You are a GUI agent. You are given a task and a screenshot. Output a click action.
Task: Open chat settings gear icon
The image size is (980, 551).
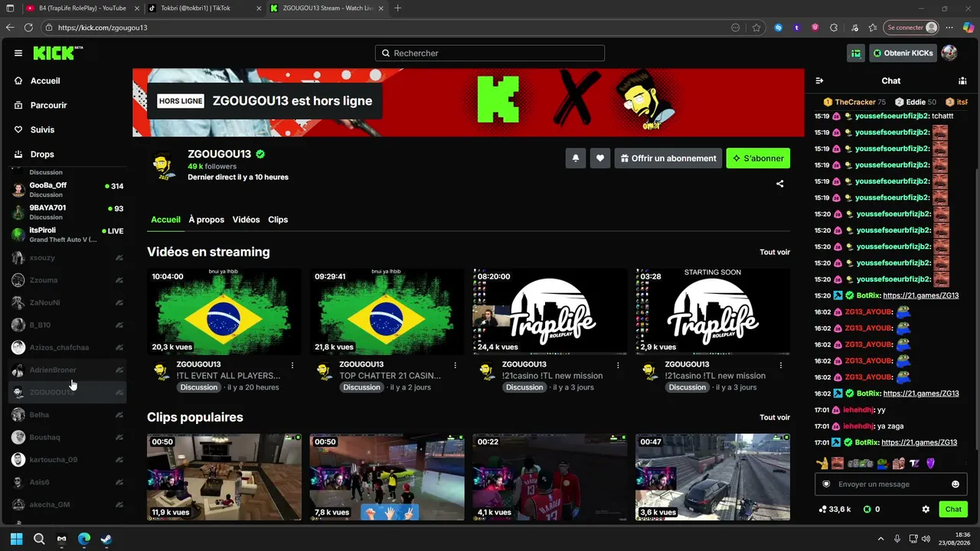[926, 509]
